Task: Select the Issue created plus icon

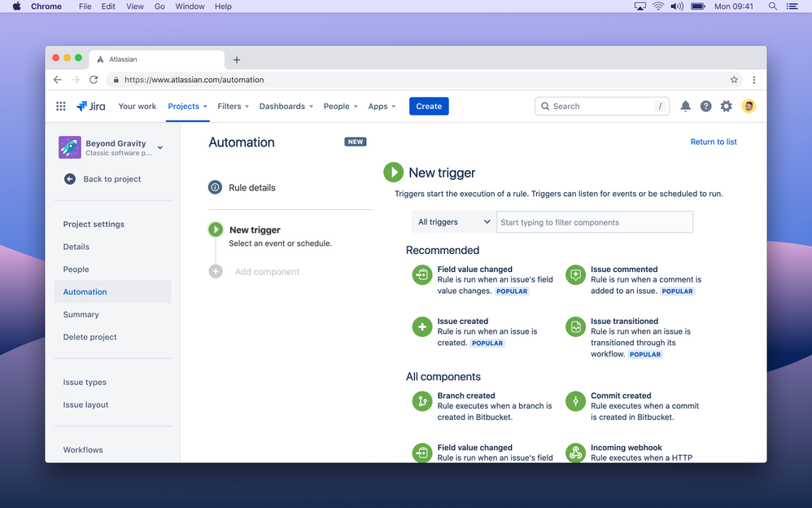Action: point(421,326)
